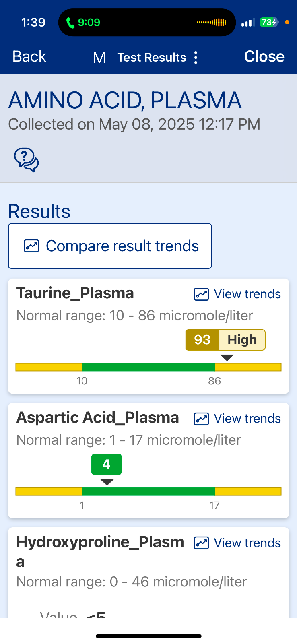Go Back to previous screen
Viewport: 297px width, 644px height.
pos(29,56)
